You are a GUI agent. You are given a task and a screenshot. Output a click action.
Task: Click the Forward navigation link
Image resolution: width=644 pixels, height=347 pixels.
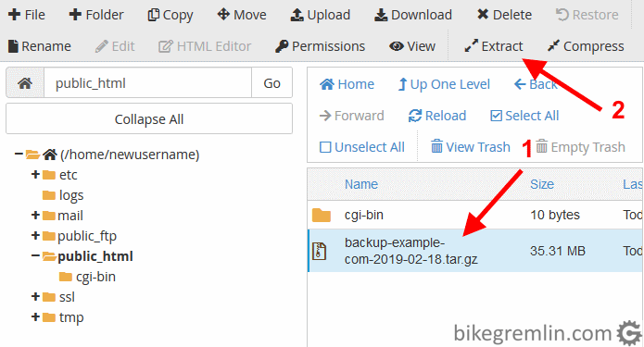[351, 116]
